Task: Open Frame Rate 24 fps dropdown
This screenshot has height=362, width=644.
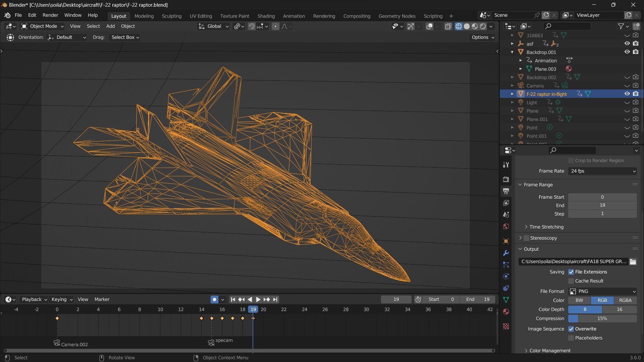Action: [602, 171]
